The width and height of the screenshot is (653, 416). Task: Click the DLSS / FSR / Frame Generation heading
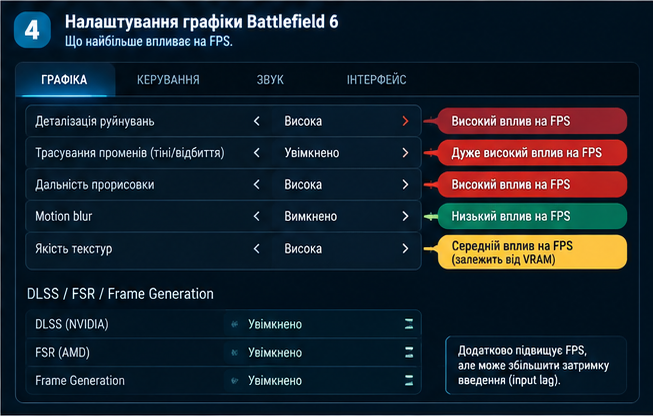(x=120, y=294)
